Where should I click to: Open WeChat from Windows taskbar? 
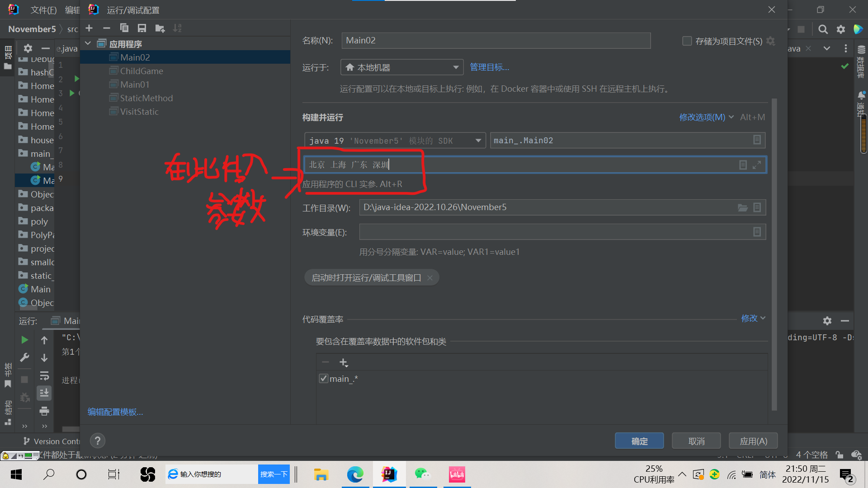coord(423,474)
